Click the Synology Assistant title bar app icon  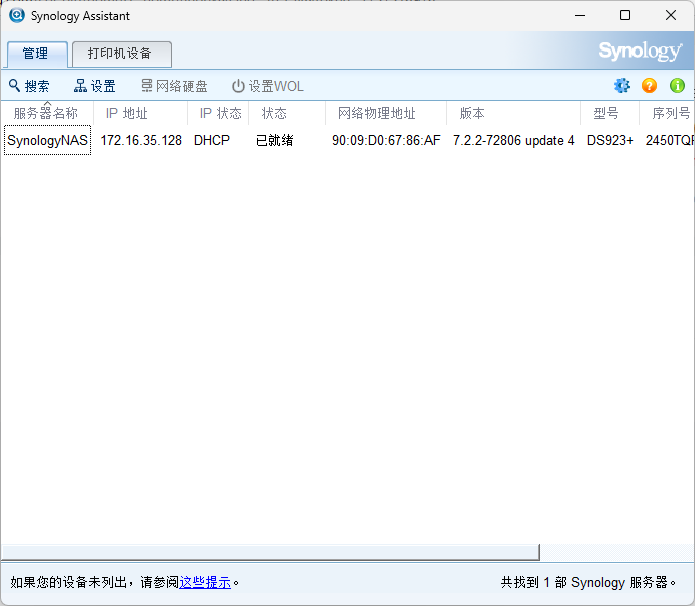(16, 15)
